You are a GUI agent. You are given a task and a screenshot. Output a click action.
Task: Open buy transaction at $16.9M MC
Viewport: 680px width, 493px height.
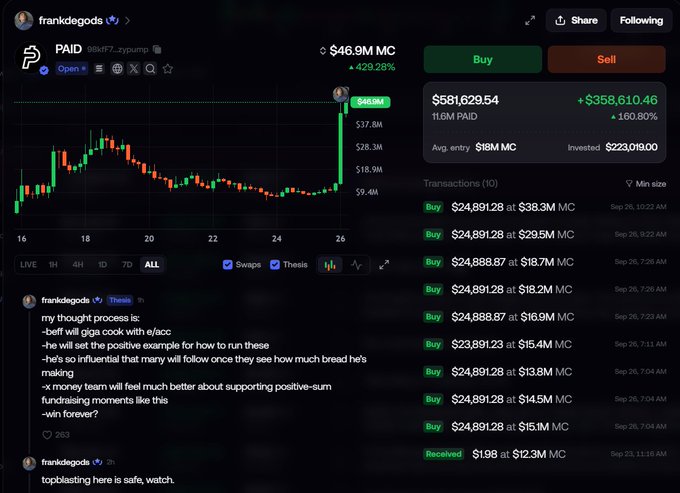coord(545,317)
